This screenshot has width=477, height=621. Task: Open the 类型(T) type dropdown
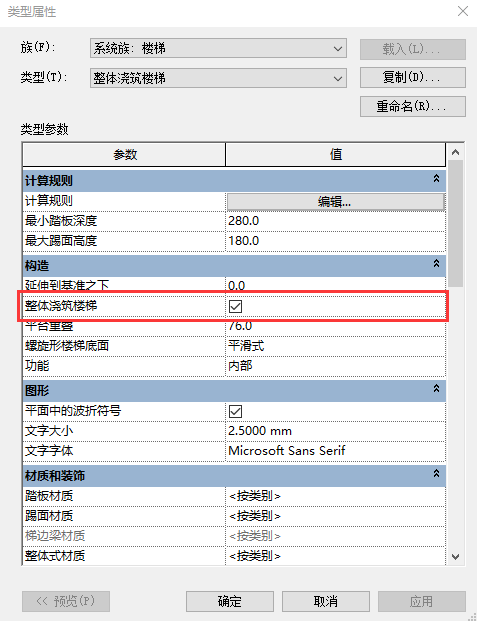tap(218, 78)
